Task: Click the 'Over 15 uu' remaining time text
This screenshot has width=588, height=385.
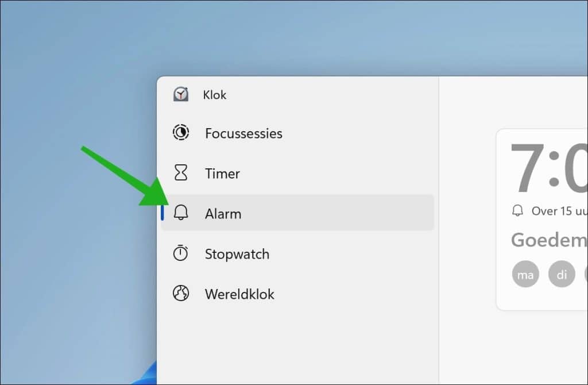Action: coord(559,211)
